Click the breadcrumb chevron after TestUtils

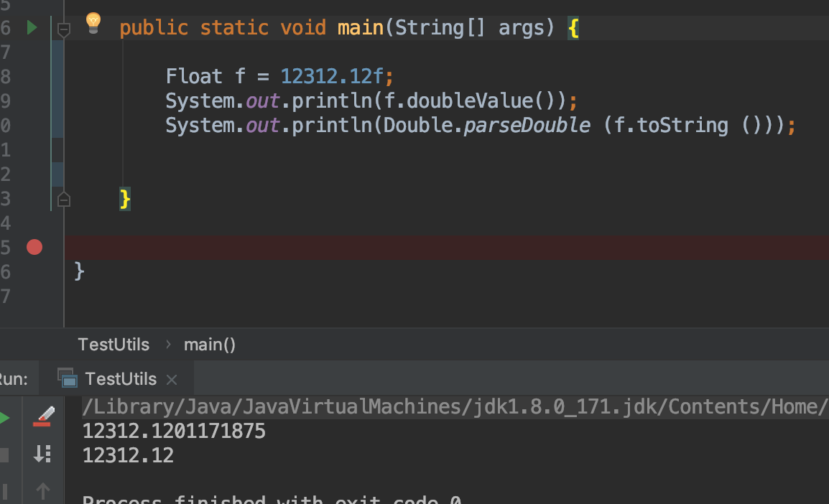pyautogui.click(x=168, y=345)
